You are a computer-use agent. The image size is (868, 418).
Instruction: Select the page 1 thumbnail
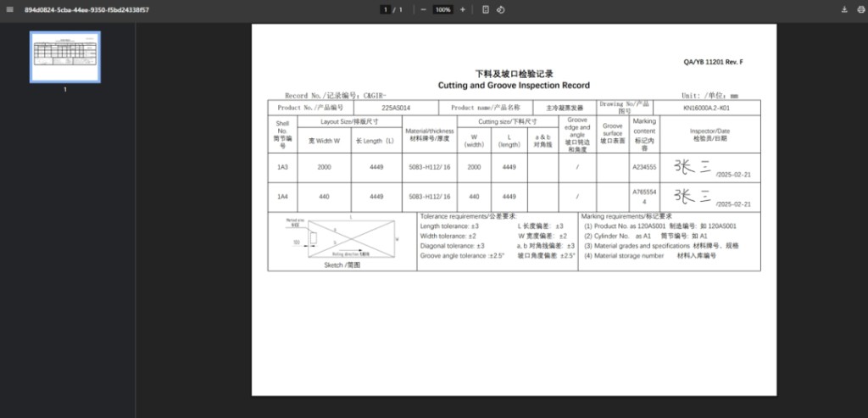click(x=65, y=57)
